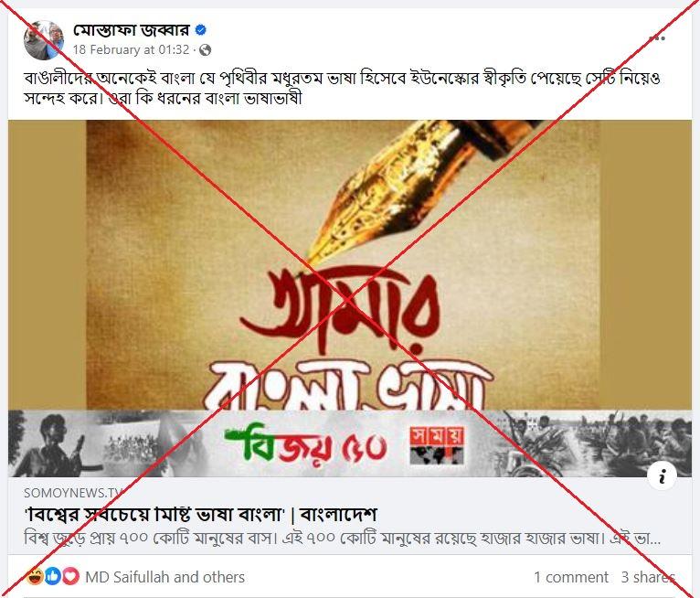Click the link info 'i' icon
700x598 pixels.
pos(662,476)
